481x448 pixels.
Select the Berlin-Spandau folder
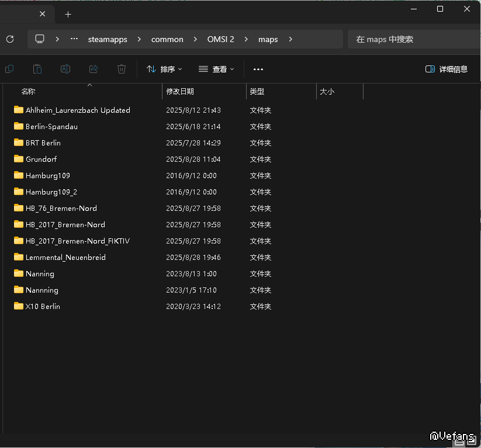tap(51, 126)
